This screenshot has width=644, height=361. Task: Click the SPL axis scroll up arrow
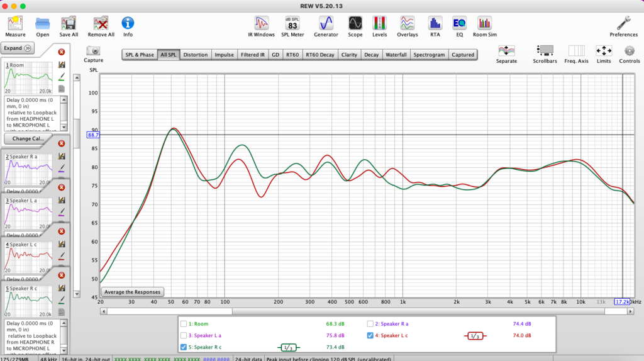[x=77, y=77]
